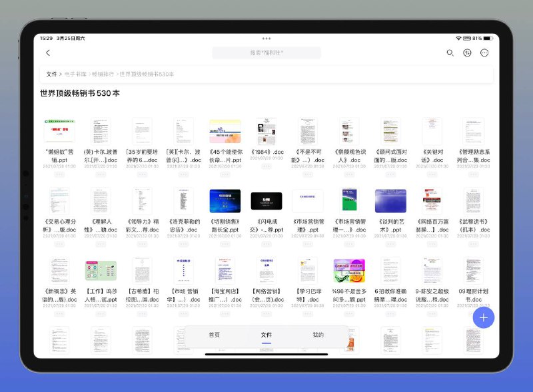Tap the back chevron at top left
The height and width of the screenshot is (392, 533).
click(x=49, y=53)
